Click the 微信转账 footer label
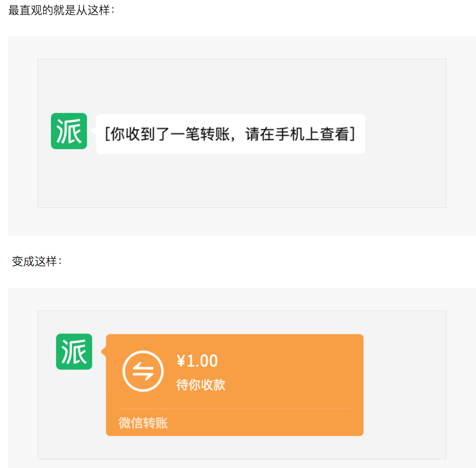476x468 pixels. pos(143,423)
